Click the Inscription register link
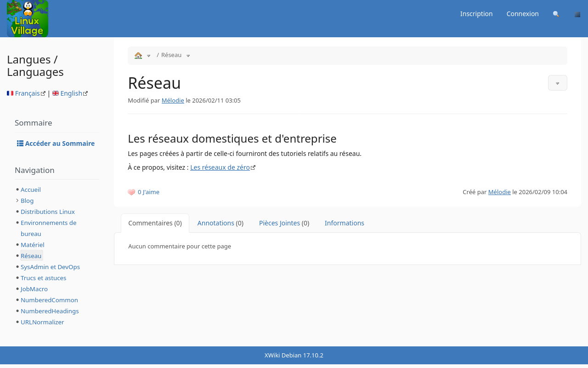Viewport: 588px width, 368px height. (x=476, y=14)
